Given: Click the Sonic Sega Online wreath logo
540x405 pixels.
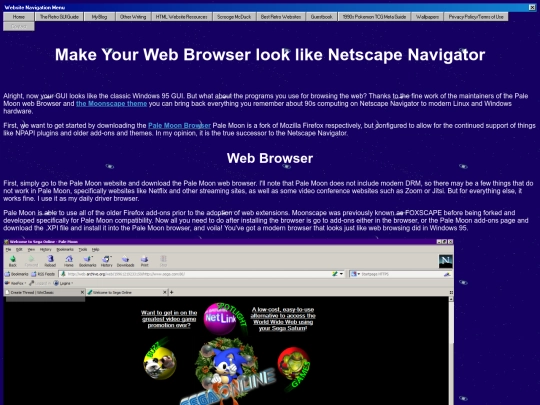Looking at the screenshot, I should 227,372.
